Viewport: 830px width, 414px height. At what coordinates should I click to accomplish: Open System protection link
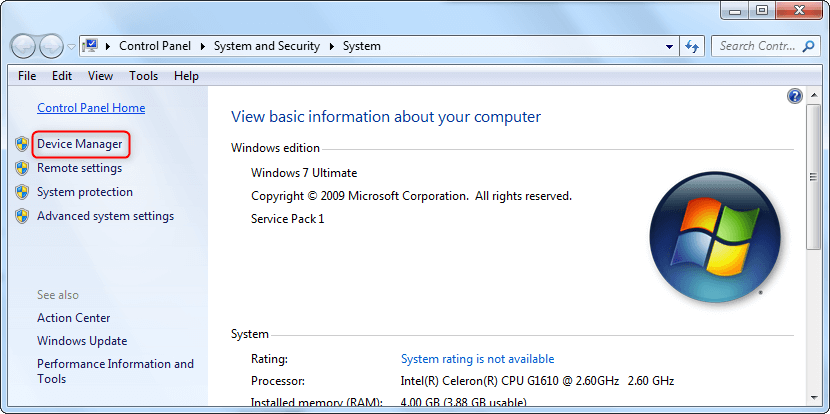[x=85, y=192]
